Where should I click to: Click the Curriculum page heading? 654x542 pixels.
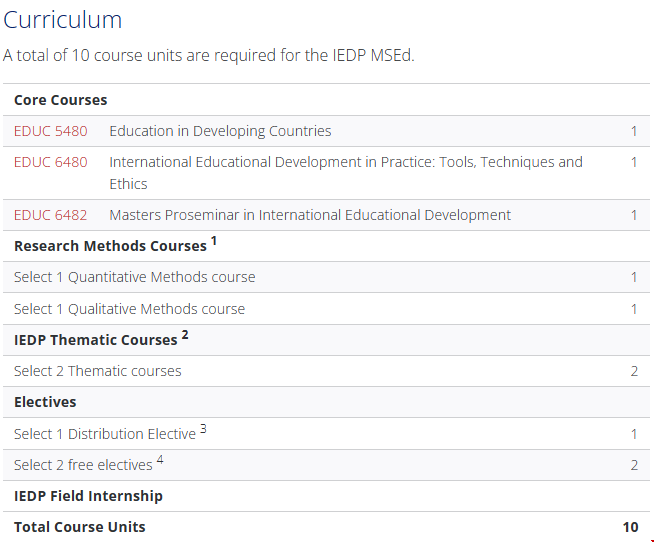(63, 20)
